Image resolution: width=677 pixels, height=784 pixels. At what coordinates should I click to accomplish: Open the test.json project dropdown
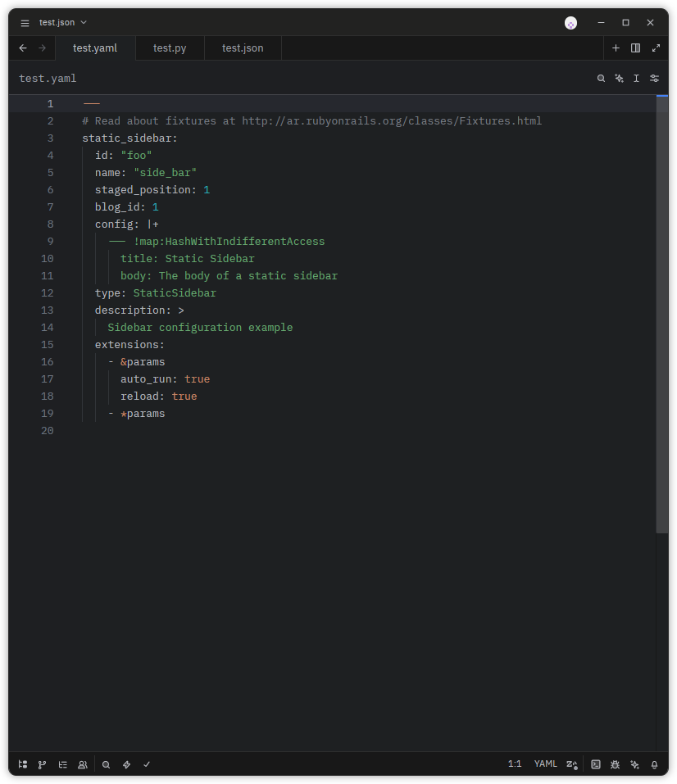coord(63,22)
